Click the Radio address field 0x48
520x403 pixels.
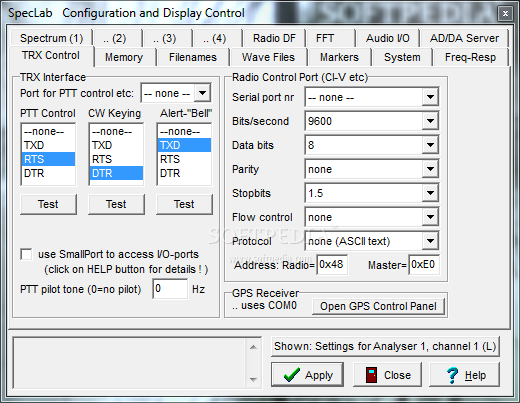[x=332, y=265]
